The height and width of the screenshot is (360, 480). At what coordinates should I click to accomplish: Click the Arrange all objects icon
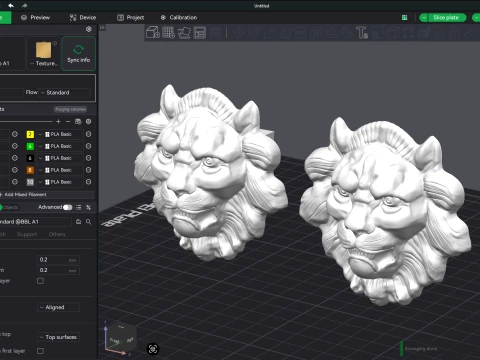point(200,33)
